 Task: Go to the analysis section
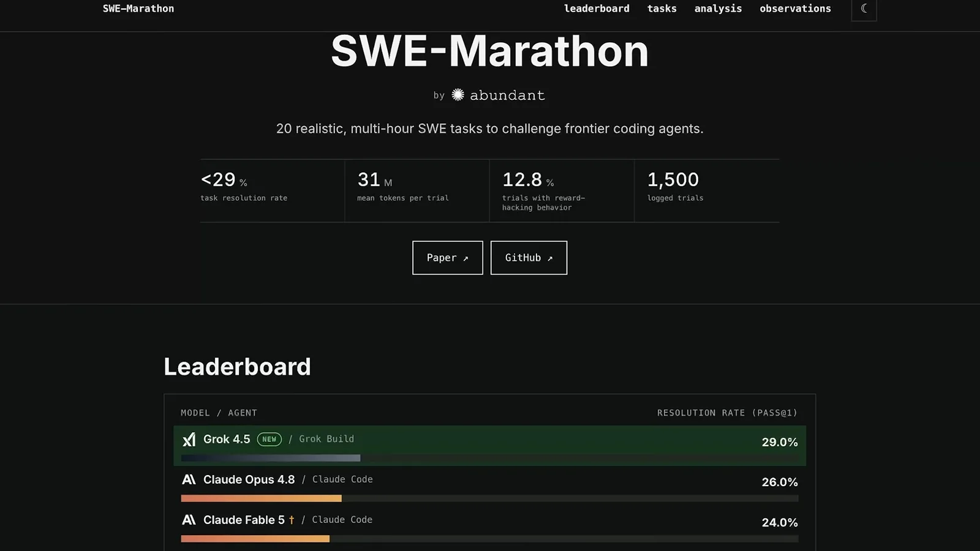tap(718, 9)
